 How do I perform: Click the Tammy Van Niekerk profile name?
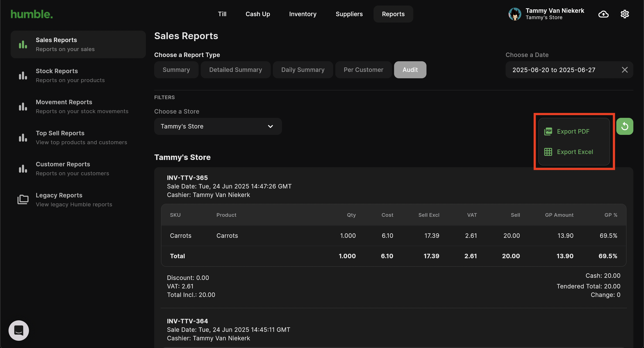(x=555, y=11)
